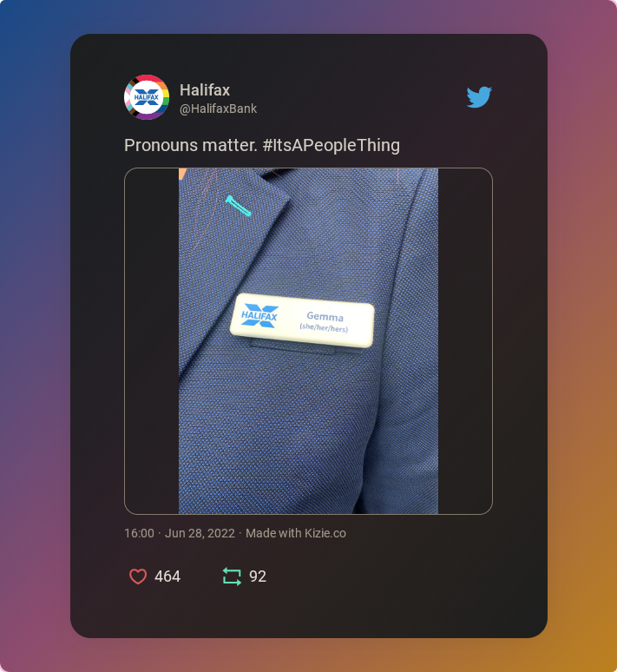
Task: Click the Pronouns matter tweet text
Action: 191,145
